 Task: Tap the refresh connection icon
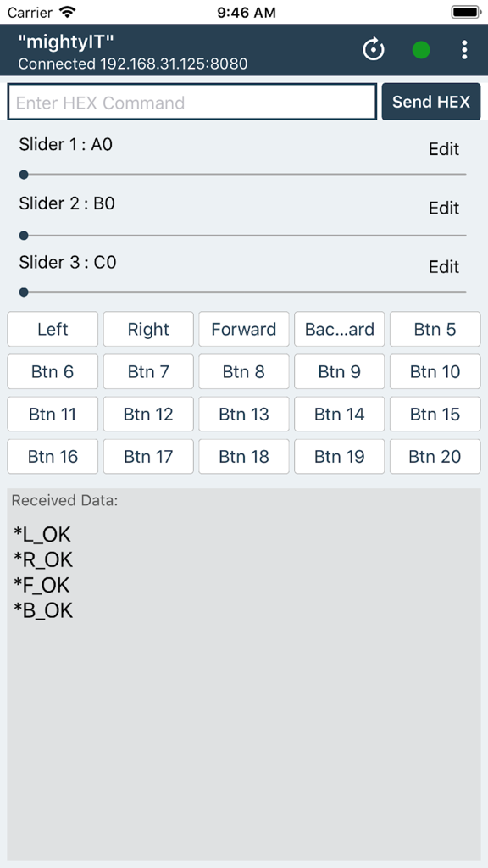click(x=374, y=50)
